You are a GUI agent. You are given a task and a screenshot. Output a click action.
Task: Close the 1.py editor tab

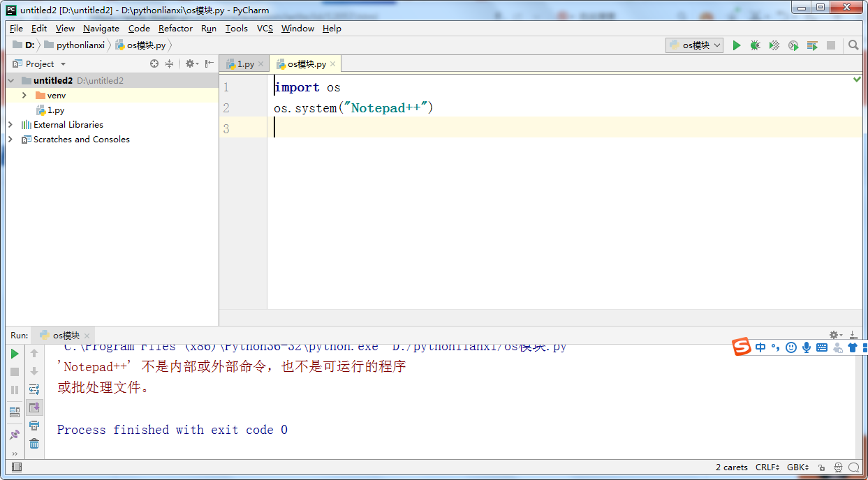tap(261, 64)
